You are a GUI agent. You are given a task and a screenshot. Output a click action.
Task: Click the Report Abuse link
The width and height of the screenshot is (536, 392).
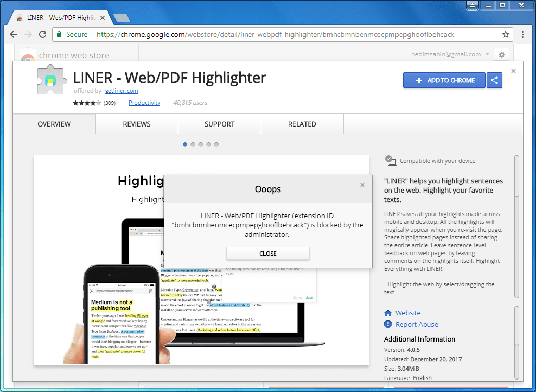tap(416, 324)
